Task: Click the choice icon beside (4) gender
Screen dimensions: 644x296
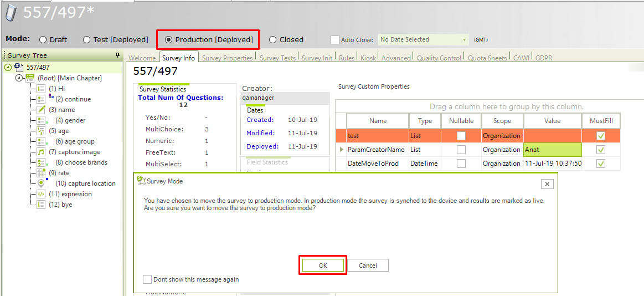Action: (40, 120)
